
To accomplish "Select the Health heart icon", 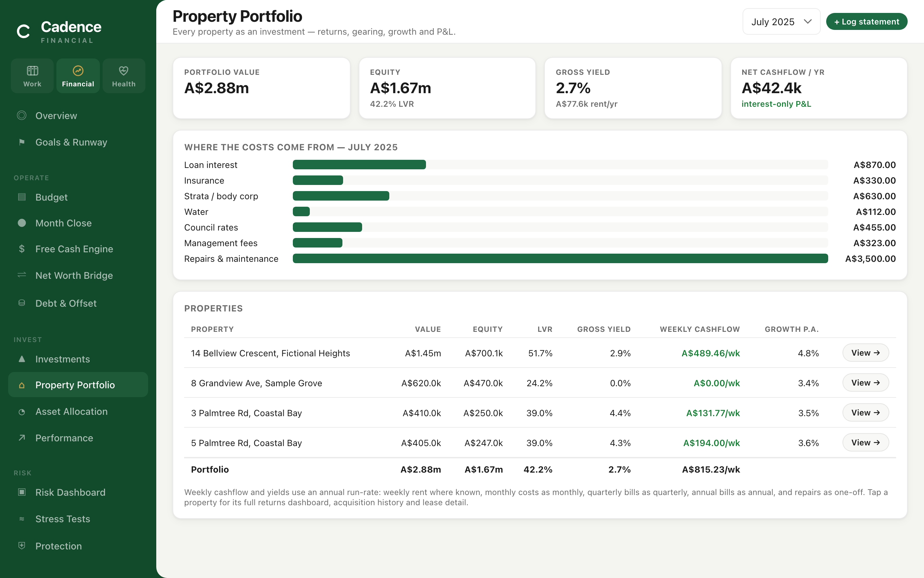I will coord(124,71).
